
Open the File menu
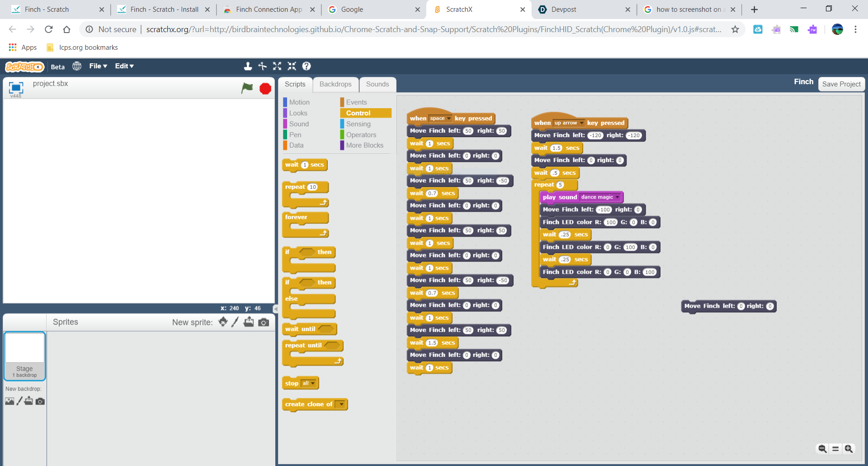pos(98,66)
